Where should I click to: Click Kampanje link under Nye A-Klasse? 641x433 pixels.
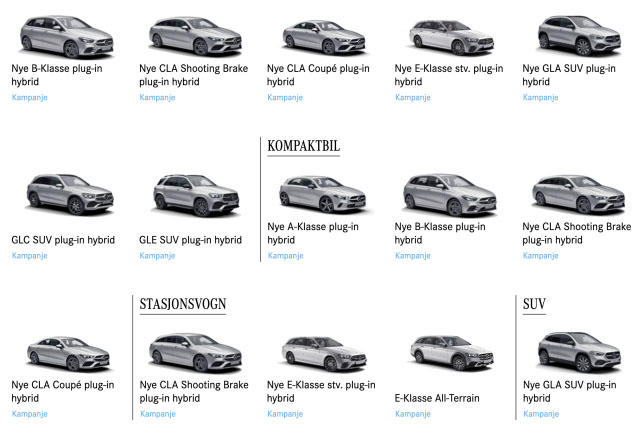click(285, 256)
